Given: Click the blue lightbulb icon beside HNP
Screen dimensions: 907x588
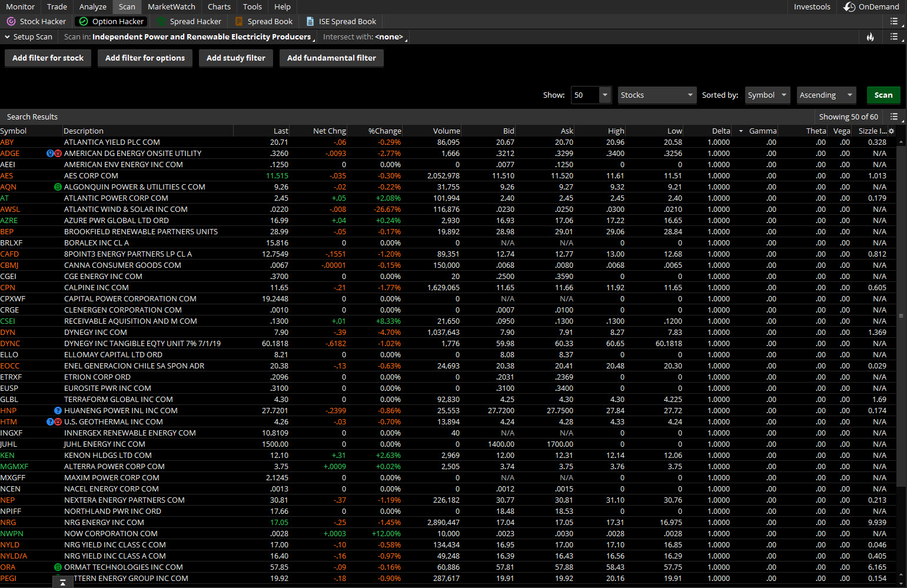Looking at the screenshot, I should pos(58,411).
